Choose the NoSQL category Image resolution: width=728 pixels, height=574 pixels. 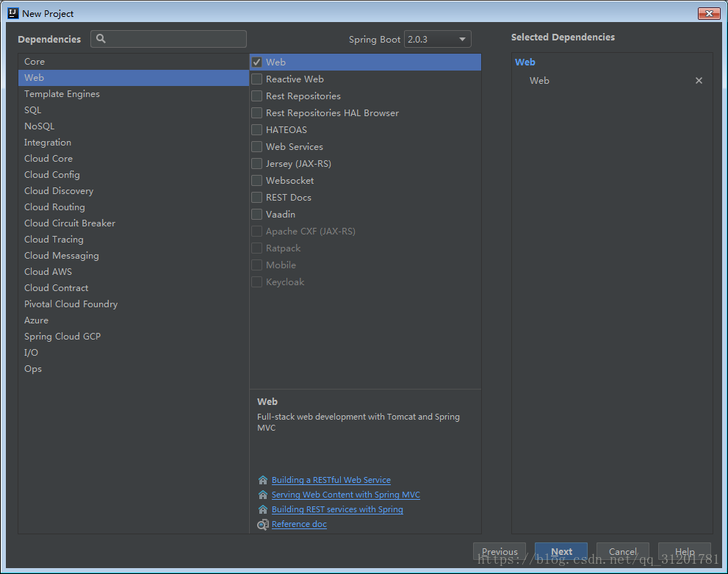click(133, 126)
